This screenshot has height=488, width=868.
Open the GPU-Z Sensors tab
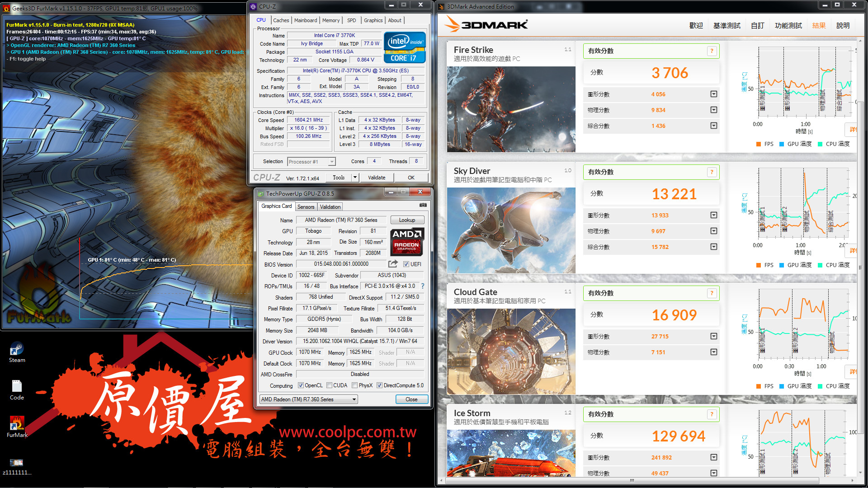(306, 207)
